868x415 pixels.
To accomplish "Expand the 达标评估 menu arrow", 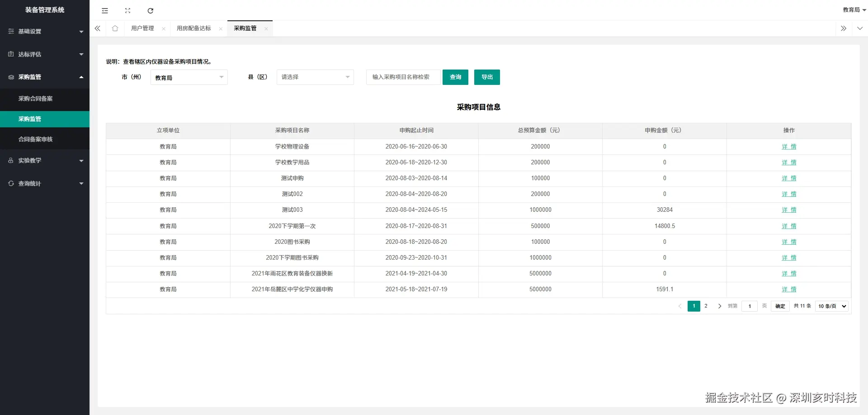I will click(x=81, y=55).
